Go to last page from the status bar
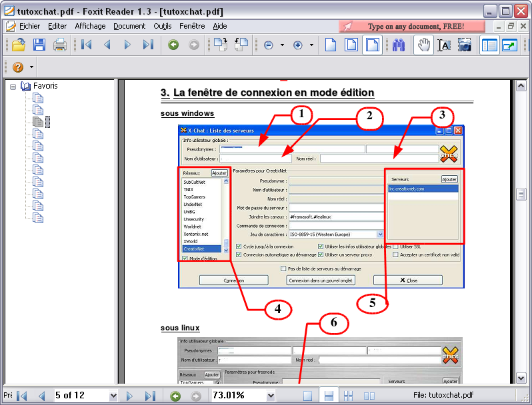Viewport: 532px width, 405px height. (150, 396)
